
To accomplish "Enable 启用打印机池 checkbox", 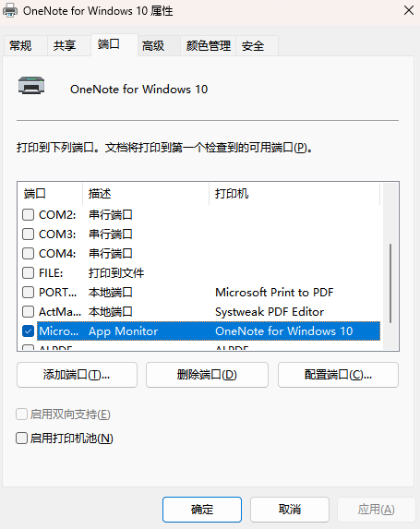I will pos(21,439).
